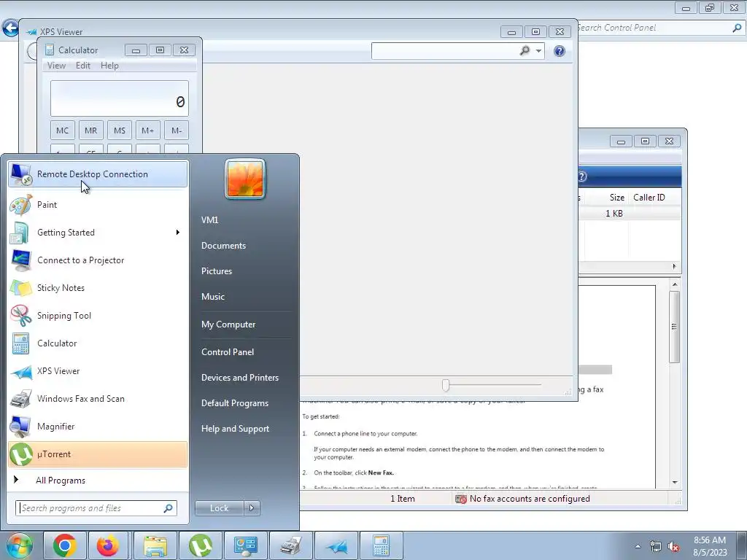Open the shutdown options arrow beside Lock
Screen dimensions: 747x560
pyautogui.click(x=252, y=508)
